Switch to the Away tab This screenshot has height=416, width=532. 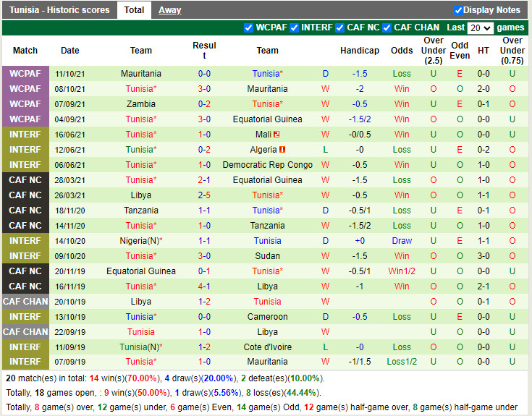[x=170, y=10]
